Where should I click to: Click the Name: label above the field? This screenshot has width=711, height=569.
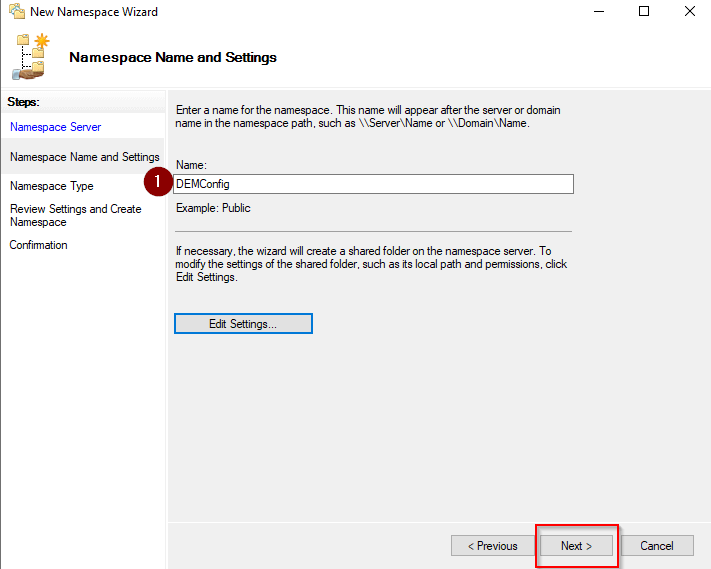coord(191,164)
